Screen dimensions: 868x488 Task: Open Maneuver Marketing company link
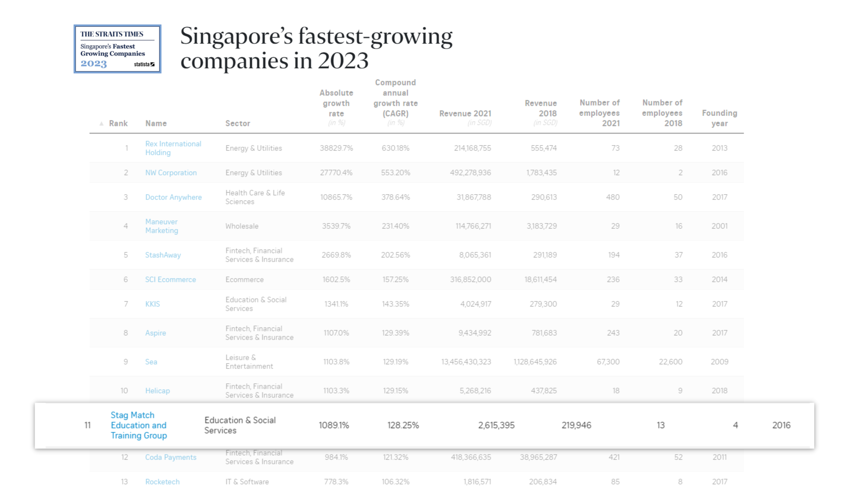pos(162,226)
